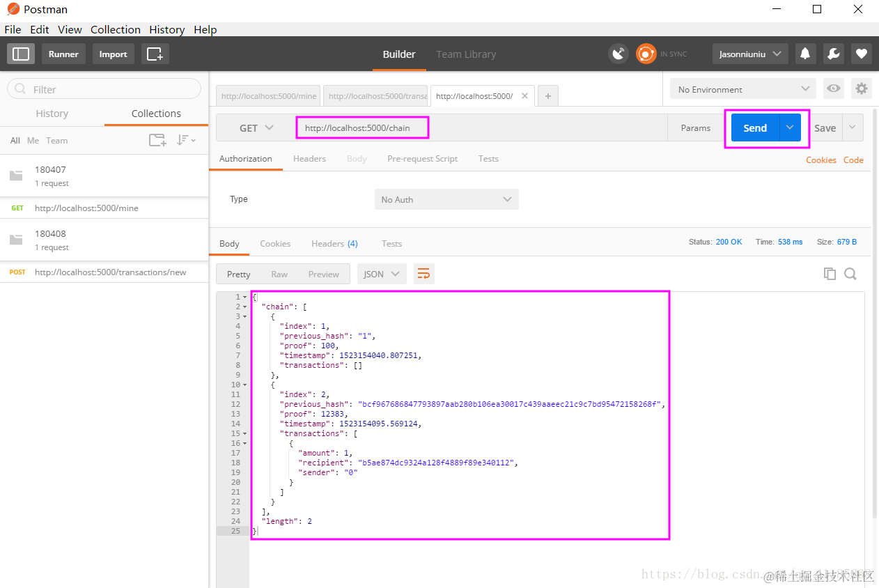This screenshot has height=588, width=879.
Task: Click the heart icon in header
Action: [x=862, y=54]
